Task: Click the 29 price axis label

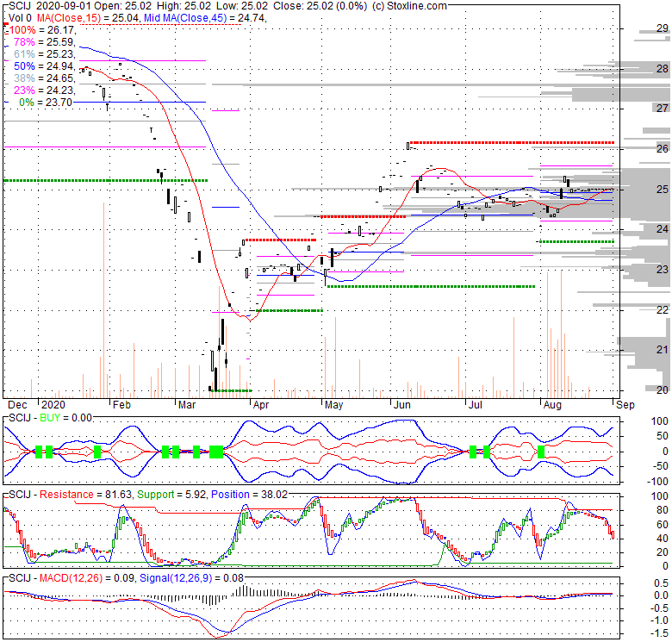Action: [663, 28]
